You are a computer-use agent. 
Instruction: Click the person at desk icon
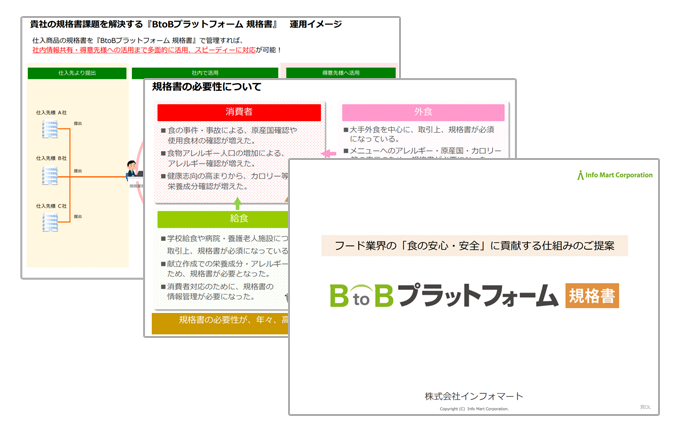click(x=134, y=171)
